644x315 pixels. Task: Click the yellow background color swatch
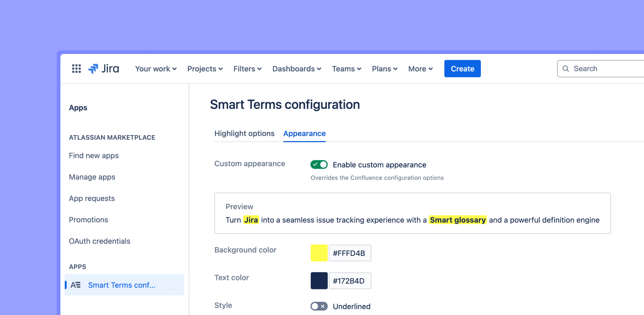[x=319, y=253]
